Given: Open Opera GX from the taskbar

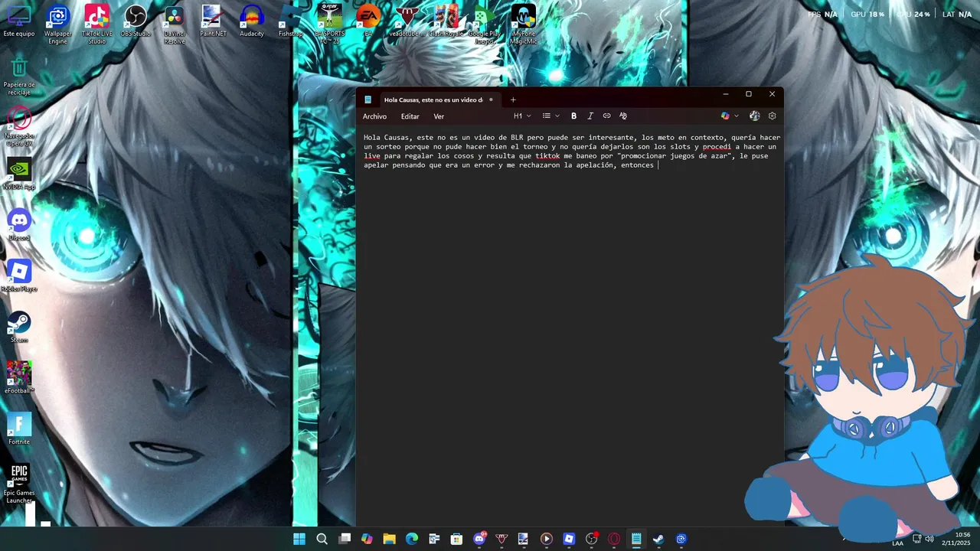Looking at the screenshot, I should tap(613, 539).
